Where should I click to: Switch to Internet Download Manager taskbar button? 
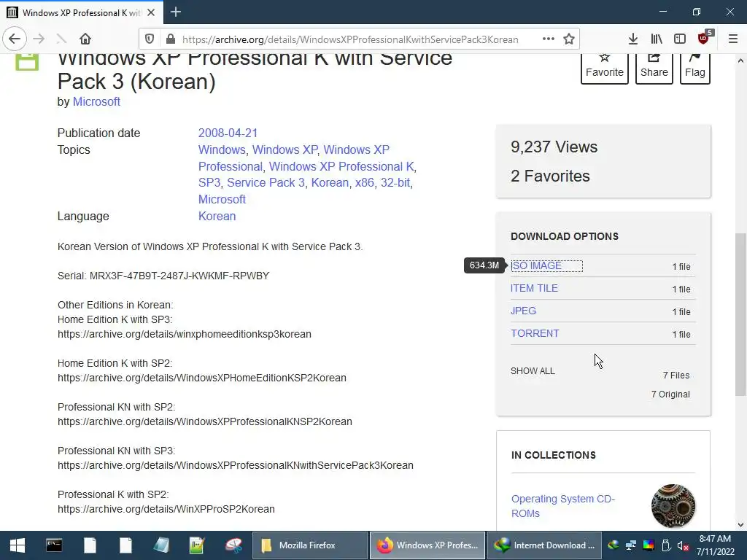543,545
